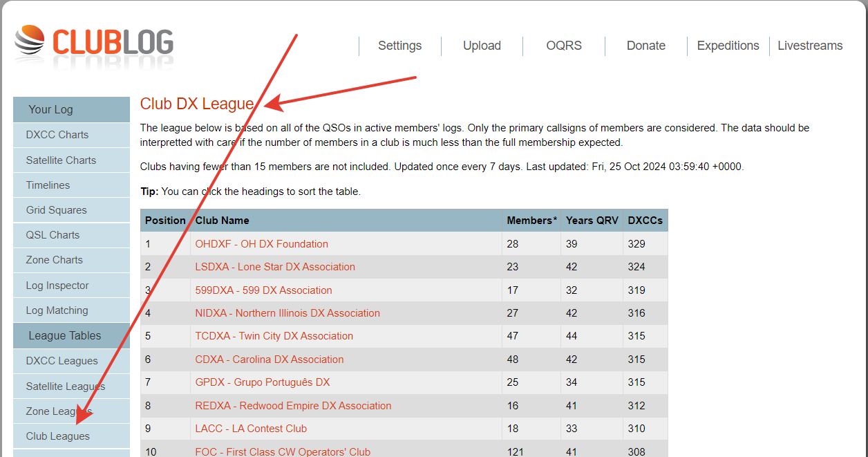Open Zone Charts in sidebar
868x457 pixels.
click(x=71, y=260)
